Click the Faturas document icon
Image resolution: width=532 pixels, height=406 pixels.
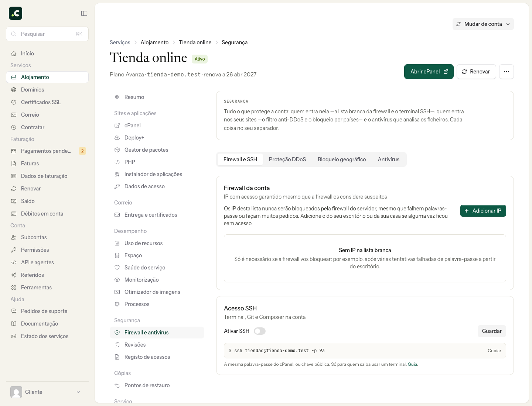pos(14,164)
